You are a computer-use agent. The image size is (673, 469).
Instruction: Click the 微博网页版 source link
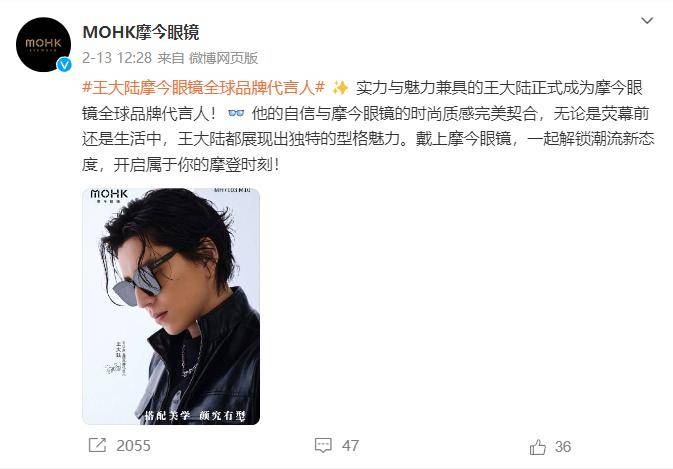tap(223, 58)
